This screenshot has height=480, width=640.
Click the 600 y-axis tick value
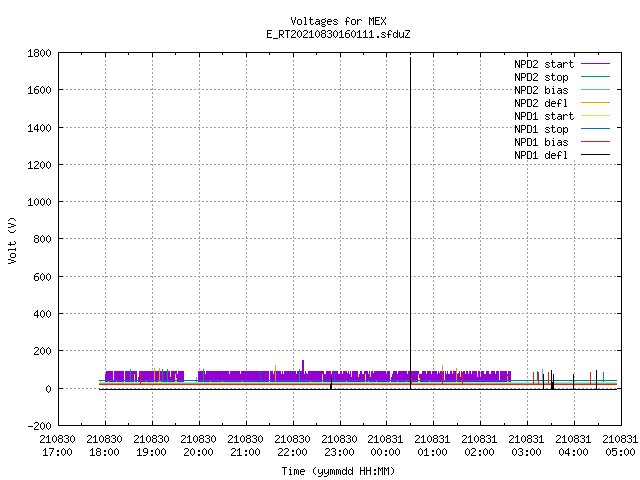(x=42, y=277)
